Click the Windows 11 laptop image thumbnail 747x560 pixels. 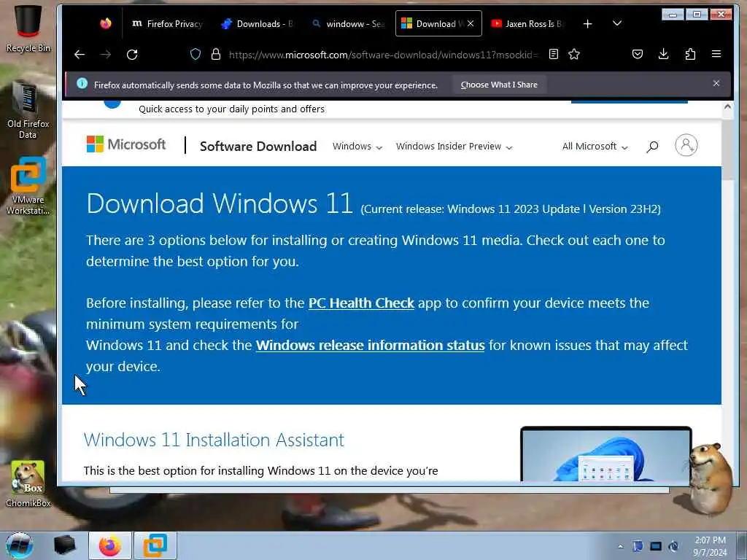coord(605,454)
